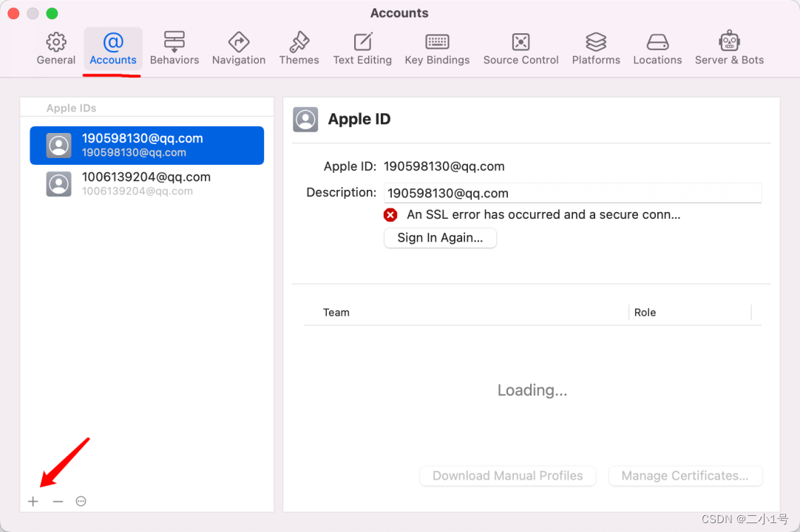
Task: Click the Apple IDs list header
Action: [x=72, y=108]
